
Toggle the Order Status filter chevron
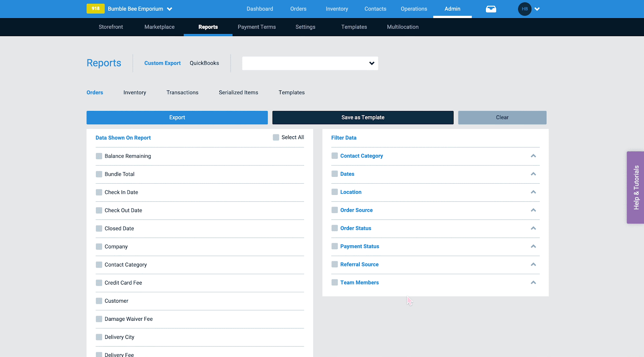[533, 228]
